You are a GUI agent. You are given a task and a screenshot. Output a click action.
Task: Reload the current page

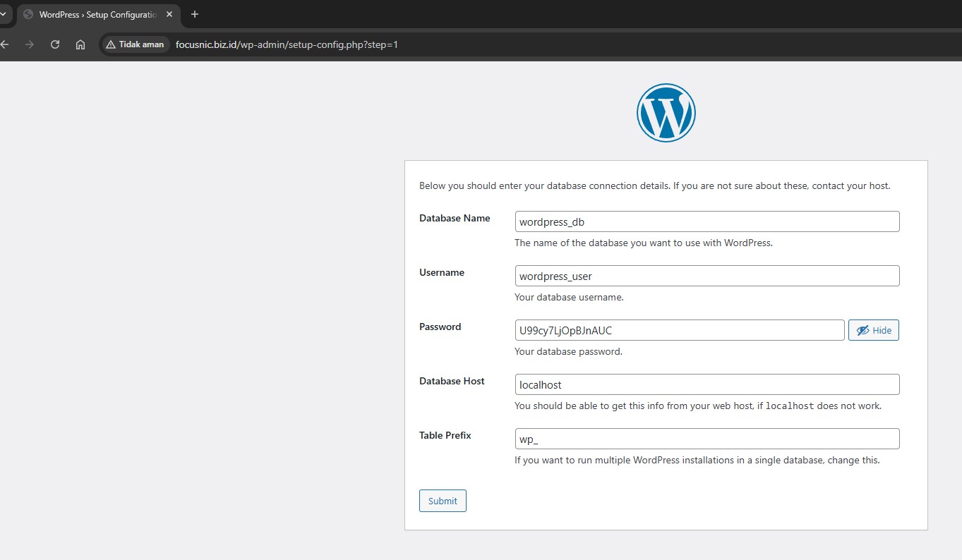coord(55,44)
